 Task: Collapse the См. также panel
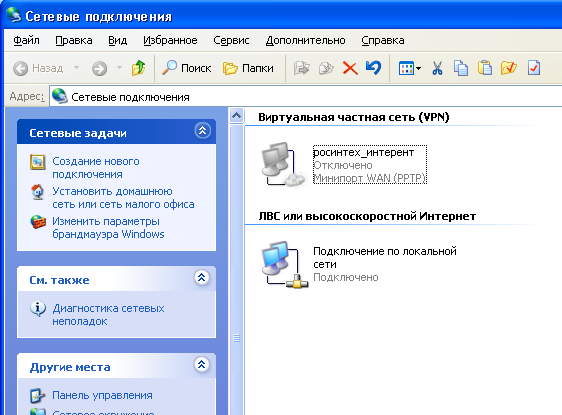(202, 277)
